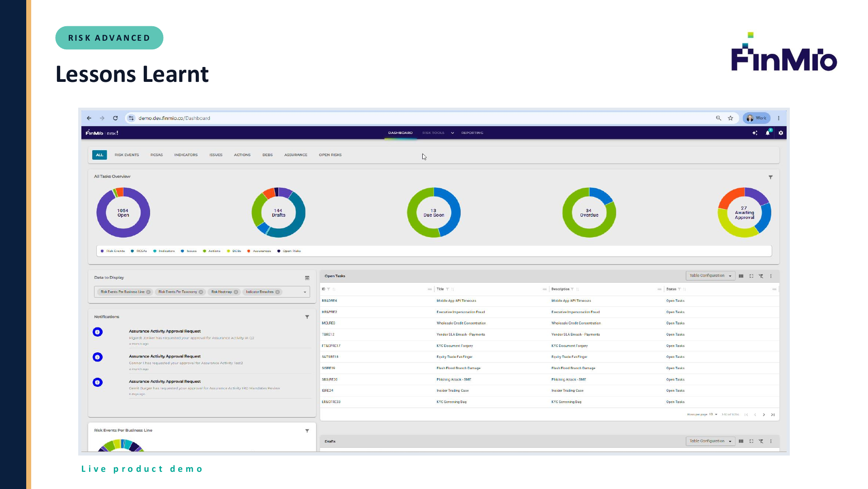Open the Table Configuration dropdown for Open Tasks
Image resolution: width=868 pixels, height=489 pixels.
click(710, 276)
